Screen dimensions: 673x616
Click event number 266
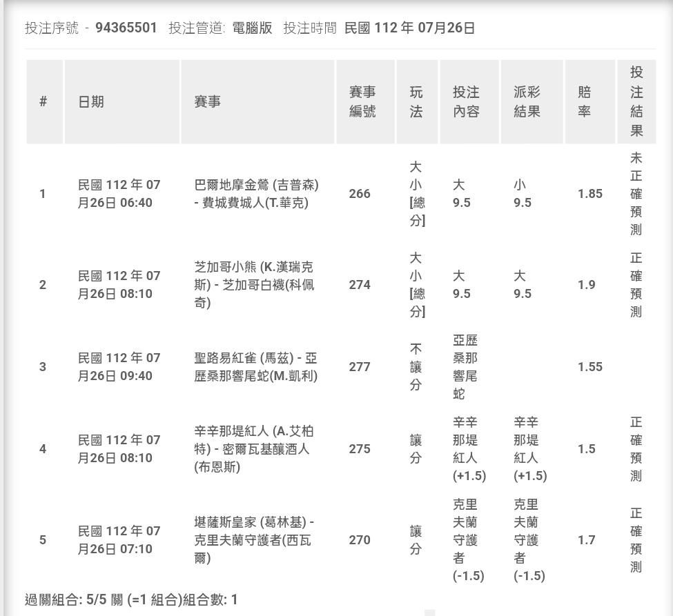point(360,194)
